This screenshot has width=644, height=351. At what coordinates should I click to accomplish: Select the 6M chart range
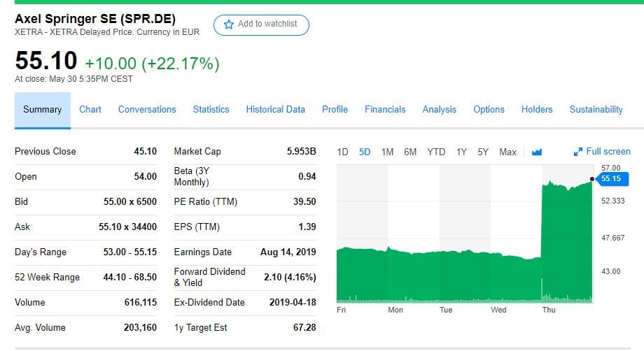(410, 152)
